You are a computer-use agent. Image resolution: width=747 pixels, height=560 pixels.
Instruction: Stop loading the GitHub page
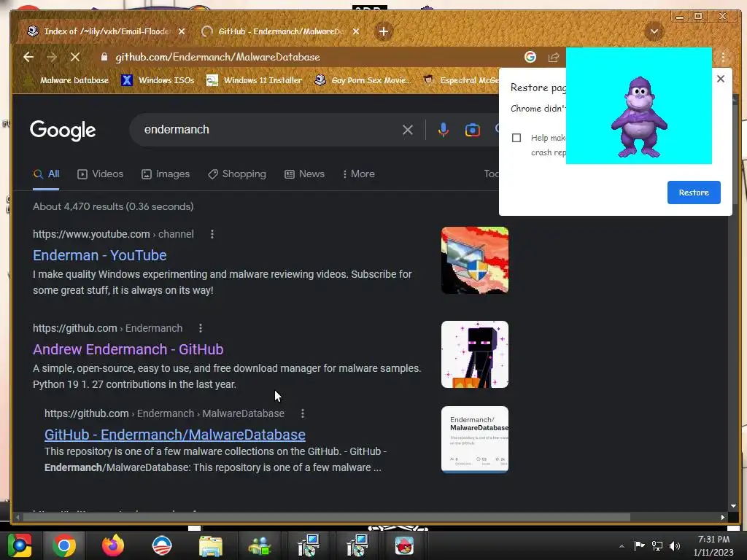coord(75,57)
